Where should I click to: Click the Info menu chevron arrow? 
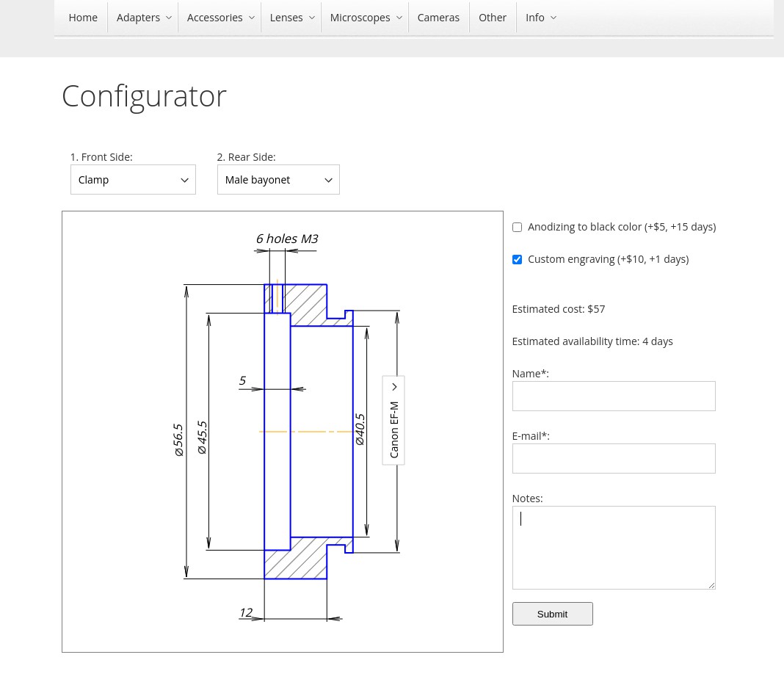(x=553, y=18)
